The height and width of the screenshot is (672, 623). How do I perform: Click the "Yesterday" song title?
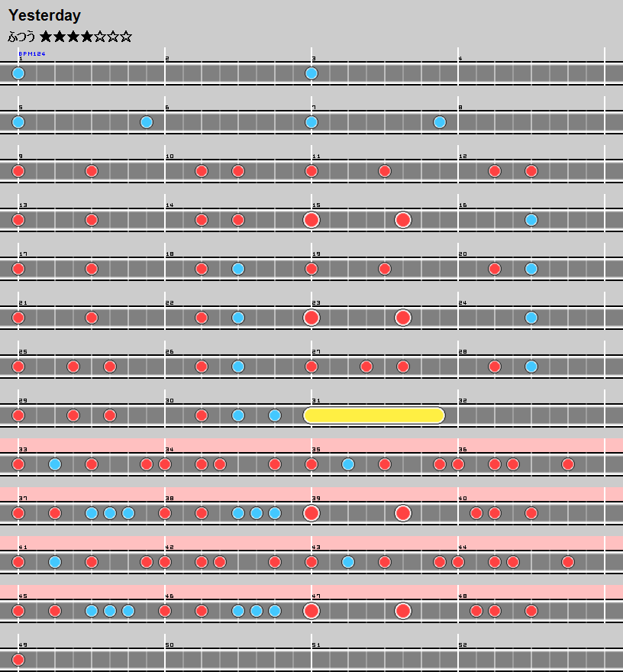click(44, 15)
